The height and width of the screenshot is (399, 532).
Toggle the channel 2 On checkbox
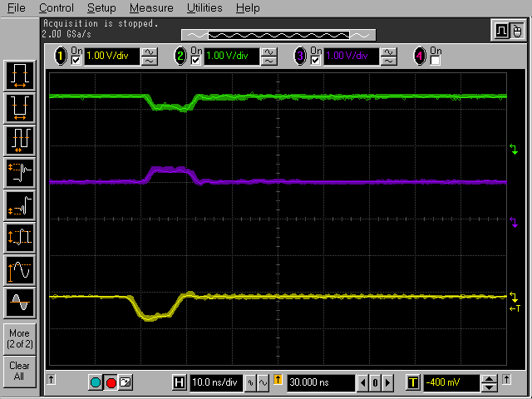click(x=196, y=61)
